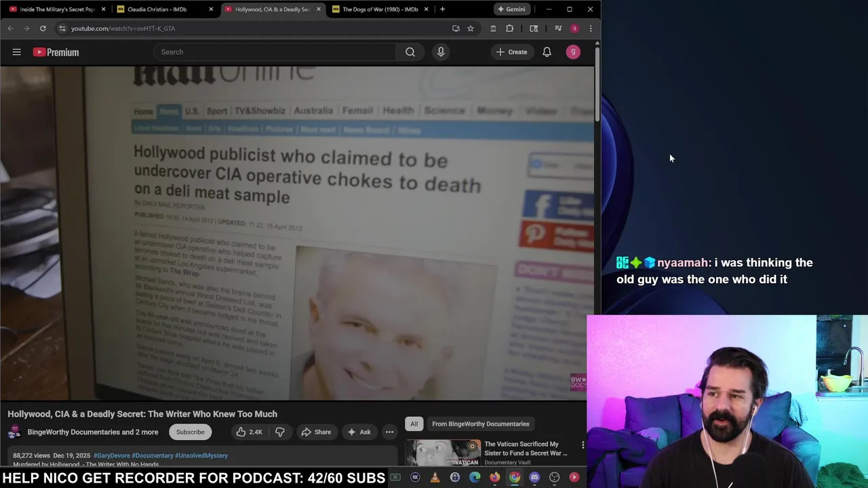Image resolution: width=868 pixels, height=488 pixels.
Task: Open Firefox from the taskbar
Action: (495, 477)
